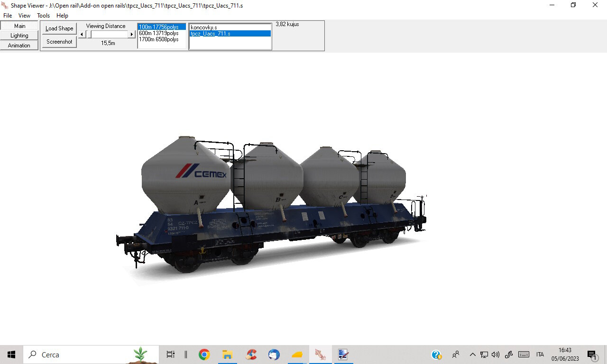Open network settings tray icon
The width and height of the screenshot is (607, 364).
[x=484, y=355]
